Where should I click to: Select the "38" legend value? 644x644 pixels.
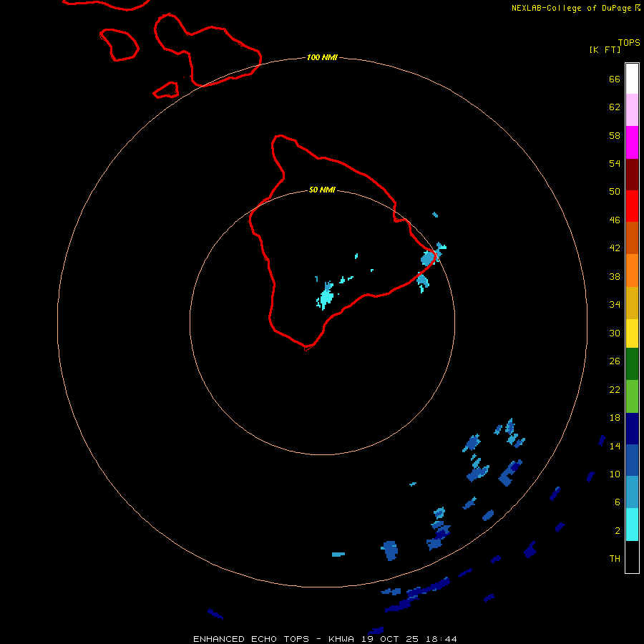pos(615,276)
